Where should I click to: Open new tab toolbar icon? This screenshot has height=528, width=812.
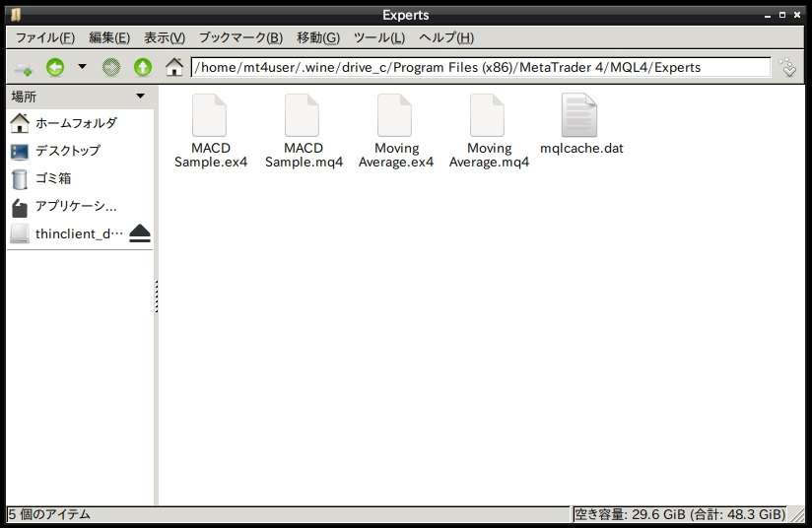pyautogui.click(x=23, y=68)
